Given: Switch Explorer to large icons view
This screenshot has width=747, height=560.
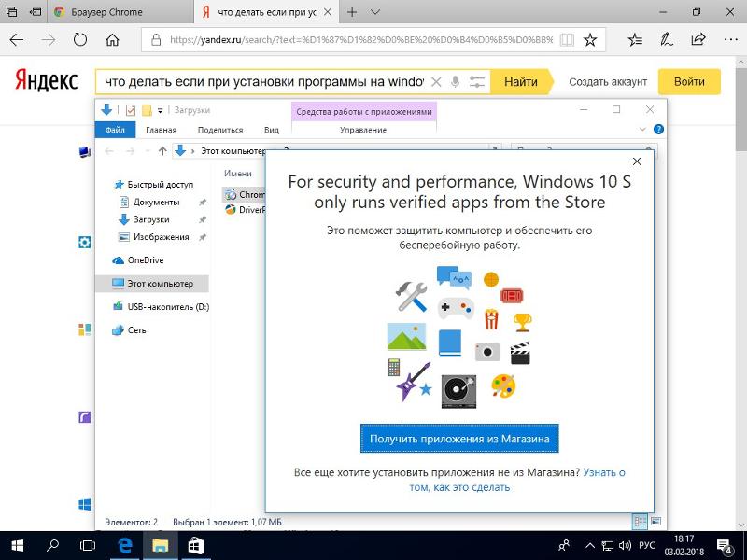Looking at the screenshot, I should pos(656,522).
